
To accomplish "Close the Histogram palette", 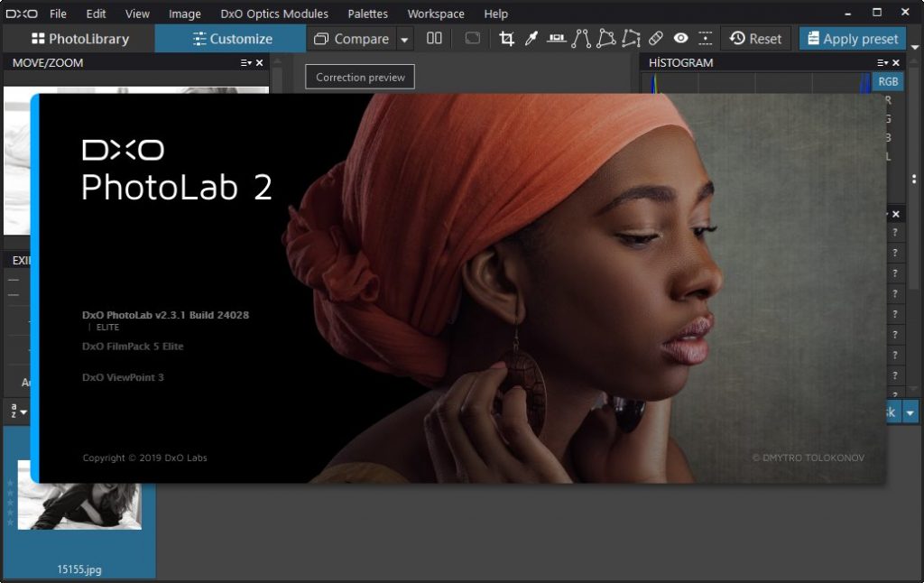I will (896, 63).
